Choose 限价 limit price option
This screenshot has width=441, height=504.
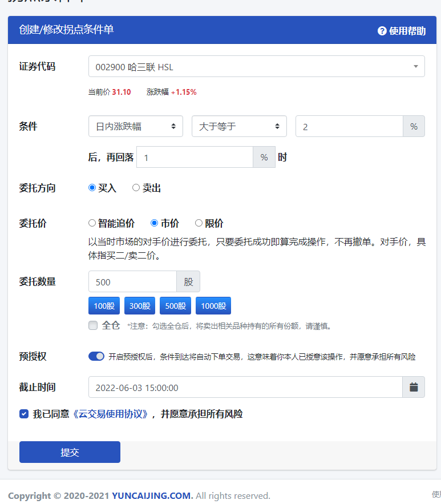pos(199,223)
